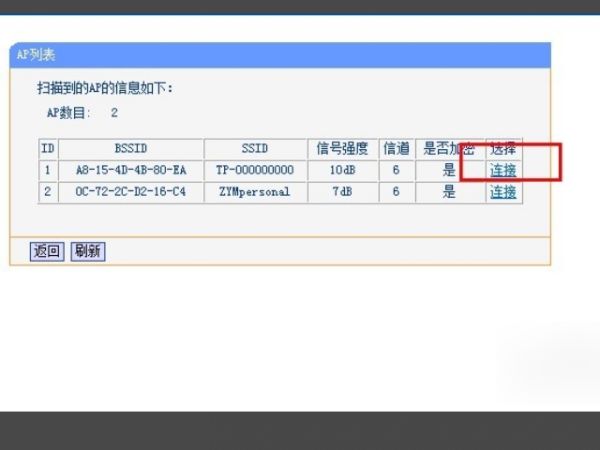Click the ID column header
The width and height of the screenshot is (600, 450).
coord(47,149)
